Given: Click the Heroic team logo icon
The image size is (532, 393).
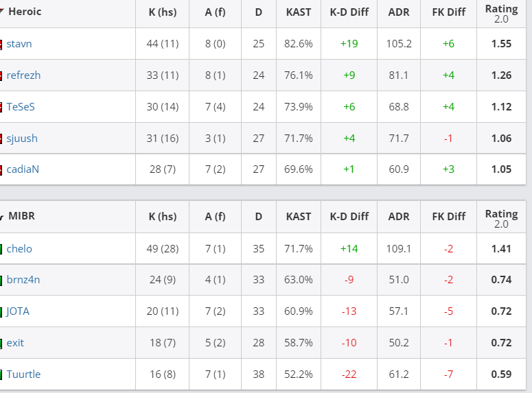Looking at the screenshot, I should (1, 12).
